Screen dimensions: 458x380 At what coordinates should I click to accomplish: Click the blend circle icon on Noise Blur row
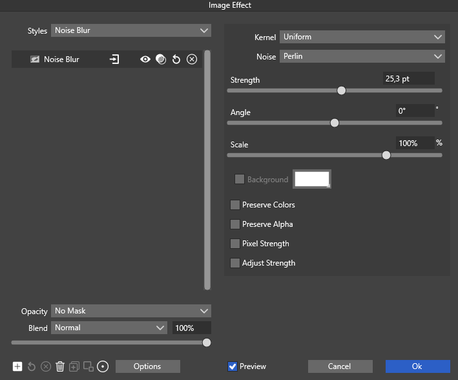161,59
